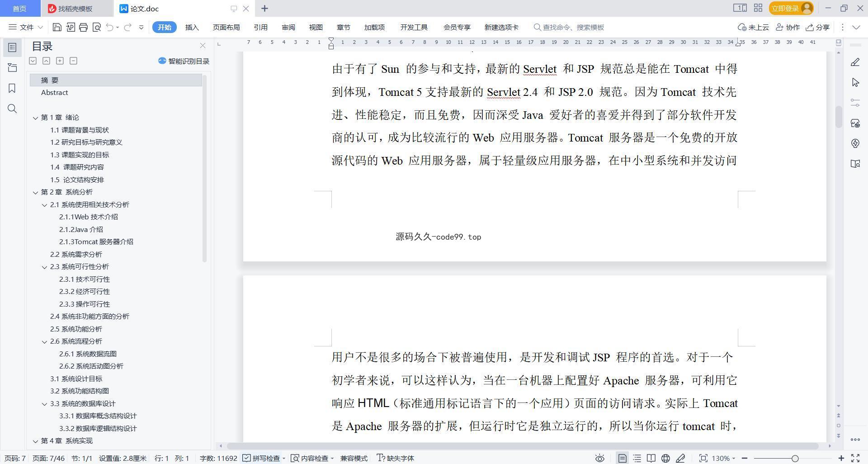Toggle writing mode pencil icon in status bar
868x464 pixels.
click(680, 458)
